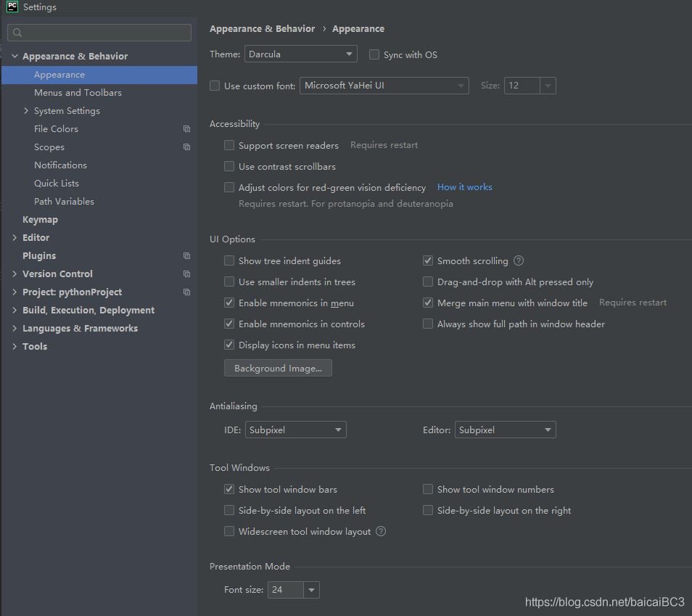Open the Theme dropdown showing Darcula
Viewport: 692px width, 616px height.
point(300,54)
